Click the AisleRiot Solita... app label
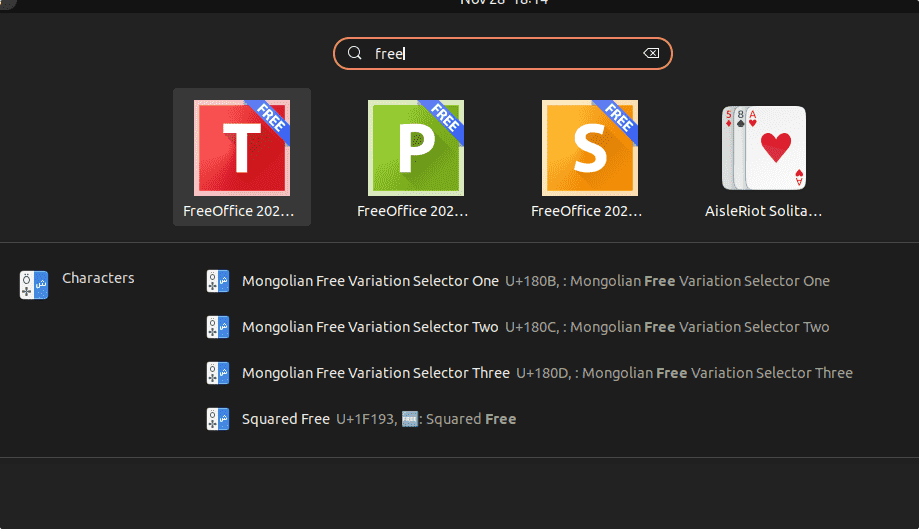919x529 pixels. tap(764, 211)
